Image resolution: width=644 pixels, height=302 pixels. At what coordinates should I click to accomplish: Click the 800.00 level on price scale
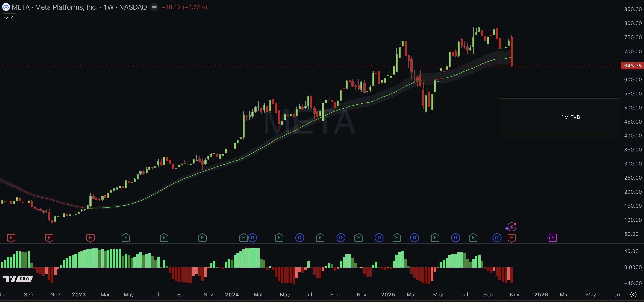pos(633,23)
